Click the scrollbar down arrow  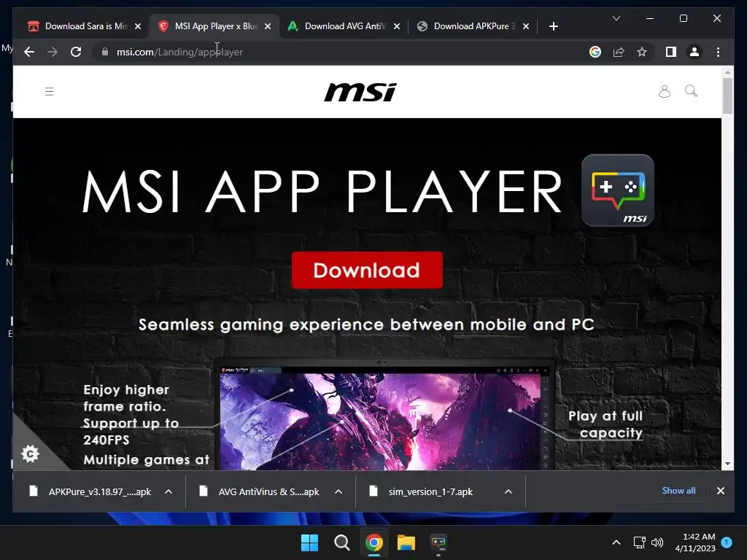[727, 463]
